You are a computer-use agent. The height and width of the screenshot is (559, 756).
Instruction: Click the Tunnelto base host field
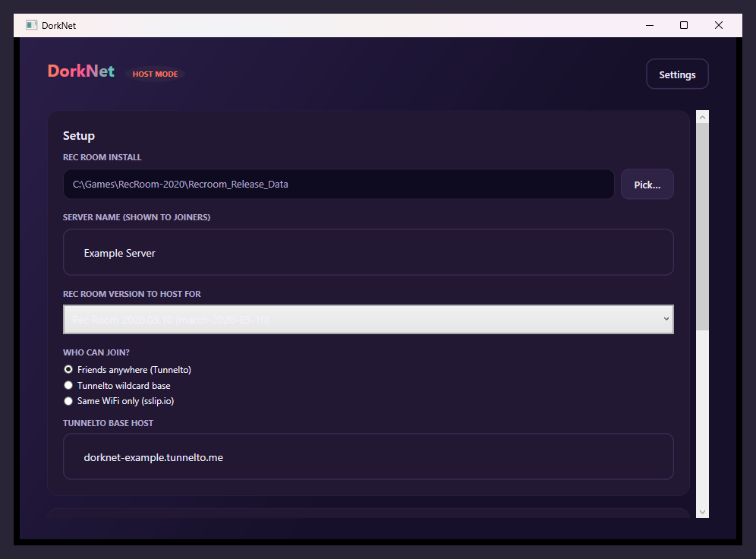point(368,456)
